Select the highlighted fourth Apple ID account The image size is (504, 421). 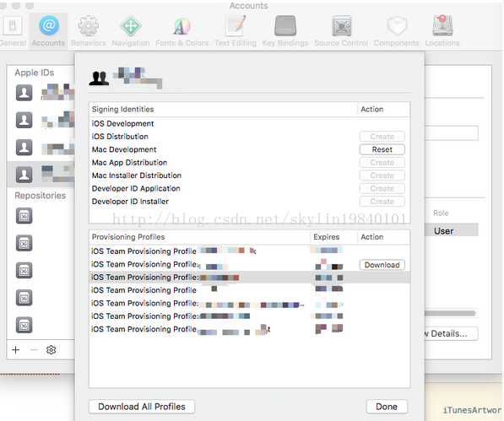(41, 175)
